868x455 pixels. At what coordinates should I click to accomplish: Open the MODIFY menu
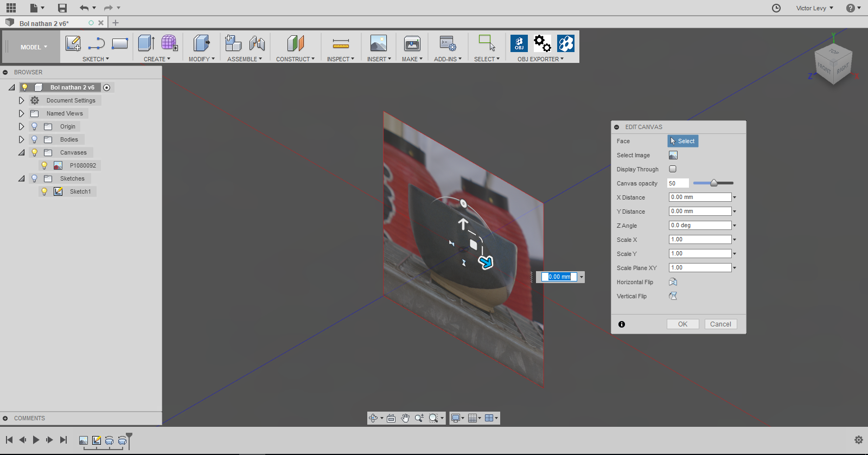(202, 59)
